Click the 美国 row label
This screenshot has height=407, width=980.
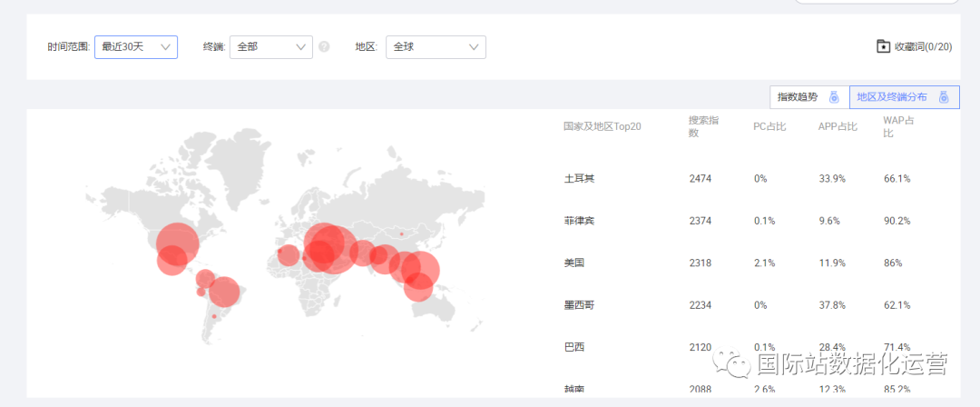pyautogui.click(x=573, y=263)
